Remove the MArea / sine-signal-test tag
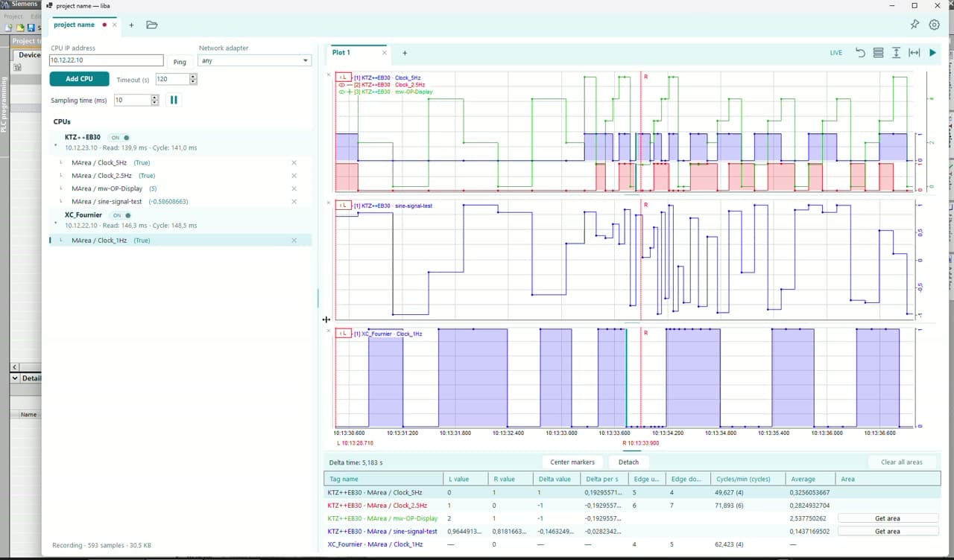Screen dimensions: 954x560 point(294,202)
